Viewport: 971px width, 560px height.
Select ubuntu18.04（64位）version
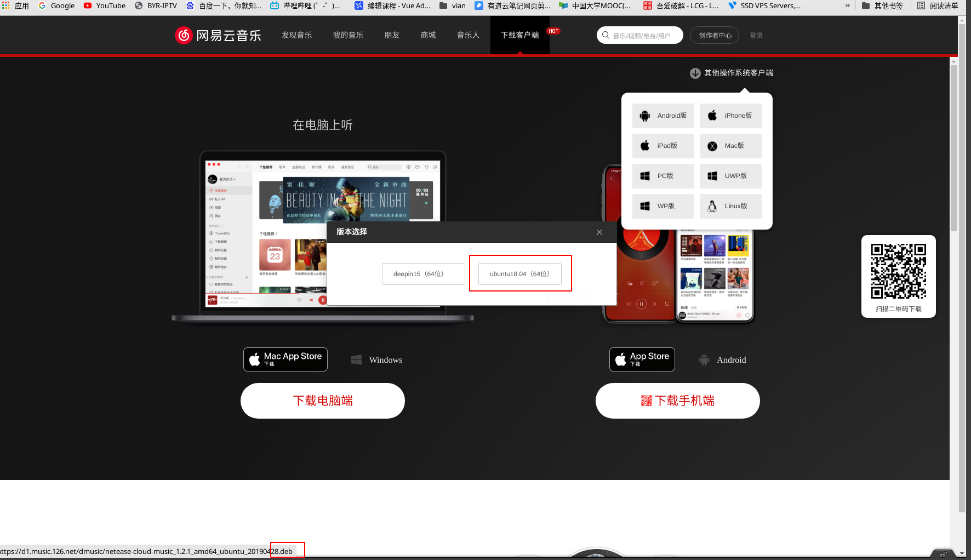click(520, 273)
